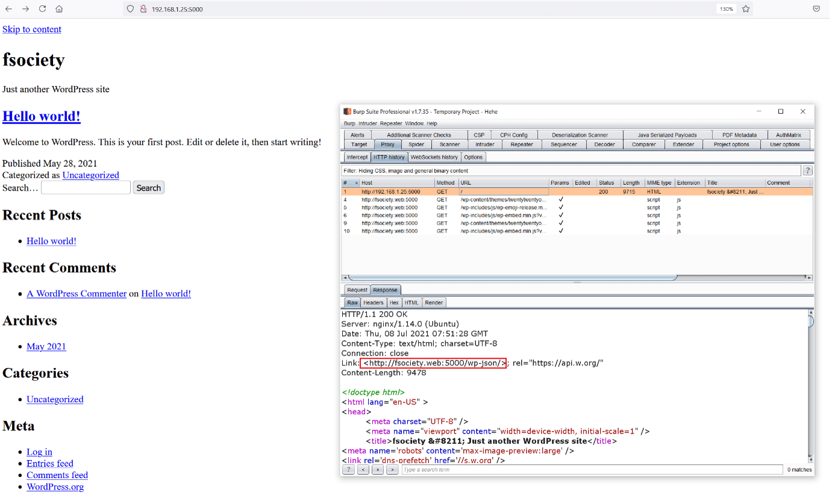832x504 pixels.
Task: Open the Intruder menu in the menu bar
Action: 368,123
